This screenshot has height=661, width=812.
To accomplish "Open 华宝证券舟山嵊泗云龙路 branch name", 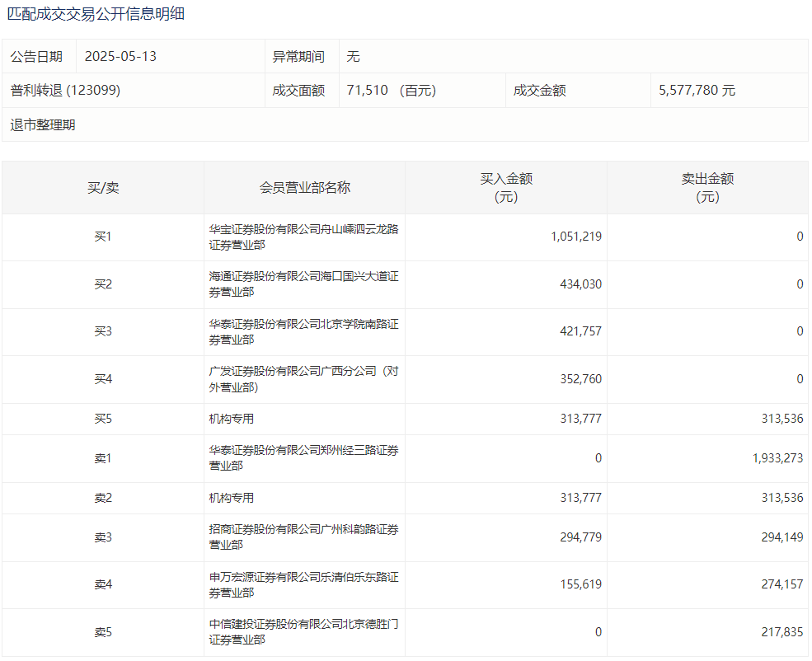I will 303,237.
